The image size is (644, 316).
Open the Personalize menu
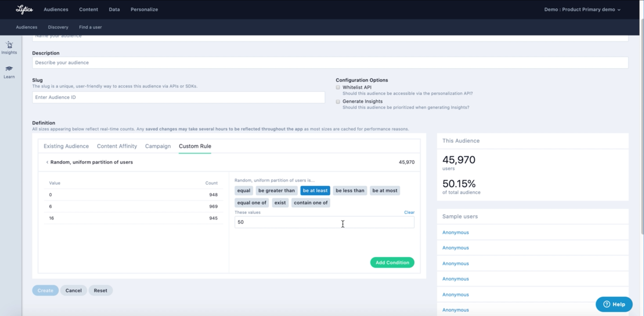pyautogui.click(x=144, y=10)
